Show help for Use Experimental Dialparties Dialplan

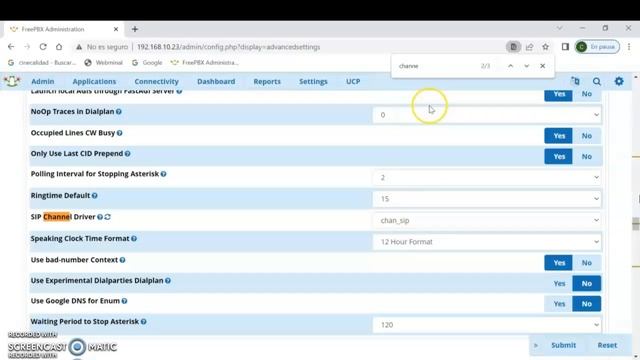point(168,280)
